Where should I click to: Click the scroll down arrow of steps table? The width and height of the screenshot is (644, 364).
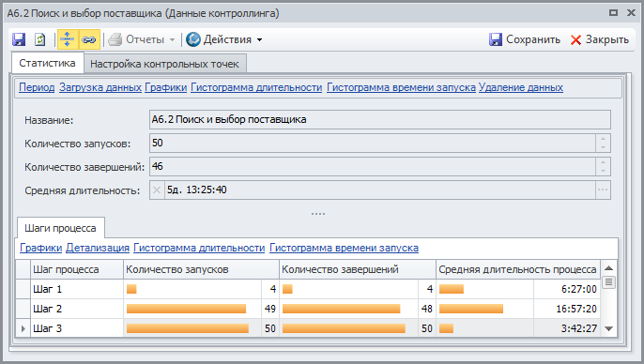pos(608,328)
